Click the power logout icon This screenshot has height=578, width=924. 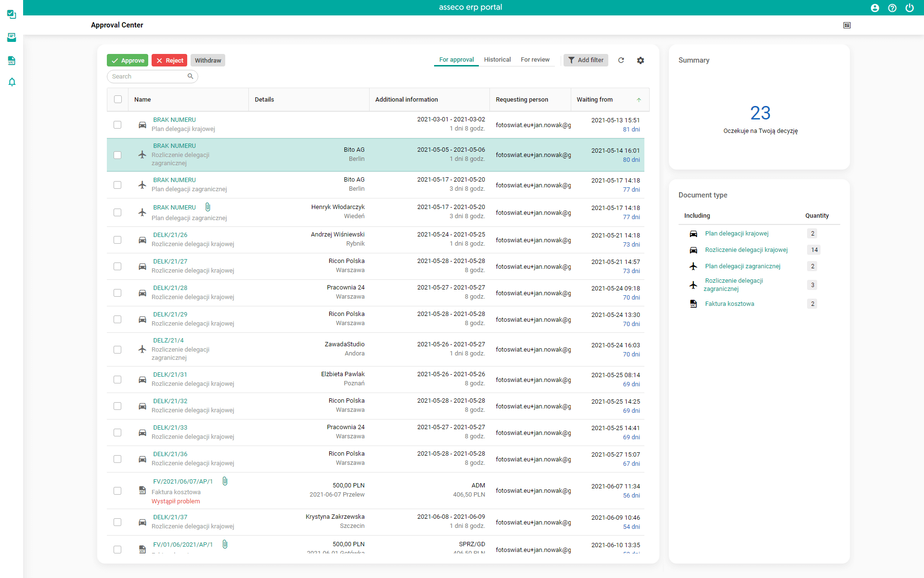point(910,8)
